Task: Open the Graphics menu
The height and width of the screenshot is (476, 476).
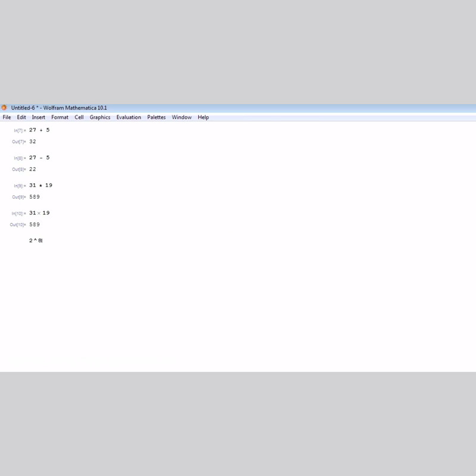Action: tap(100, 117)
